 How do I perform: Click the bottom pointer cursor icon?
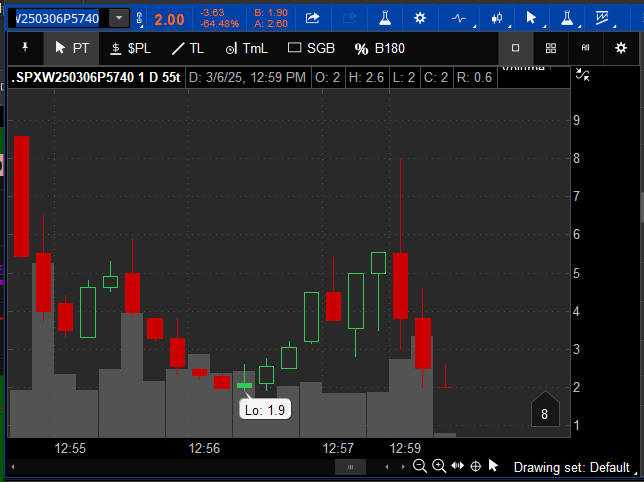pyautogui.click(x=493, y=466)
